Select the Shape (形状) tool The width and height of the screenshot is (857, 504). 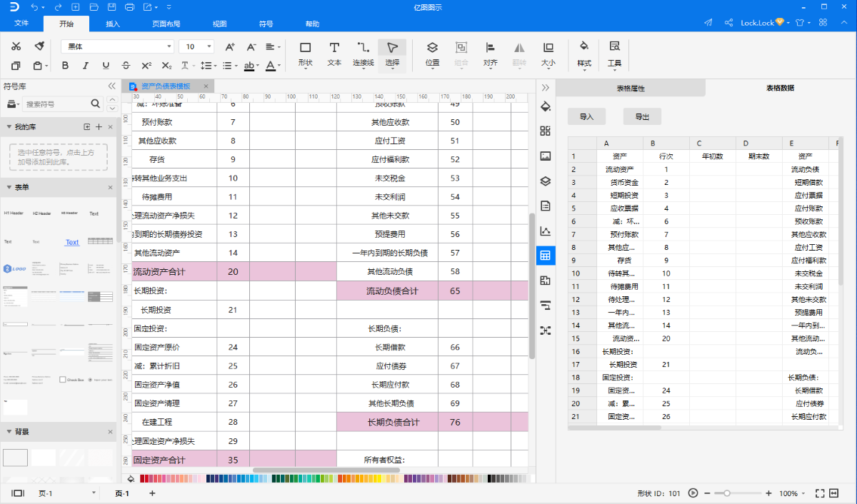tap(305, 54)
